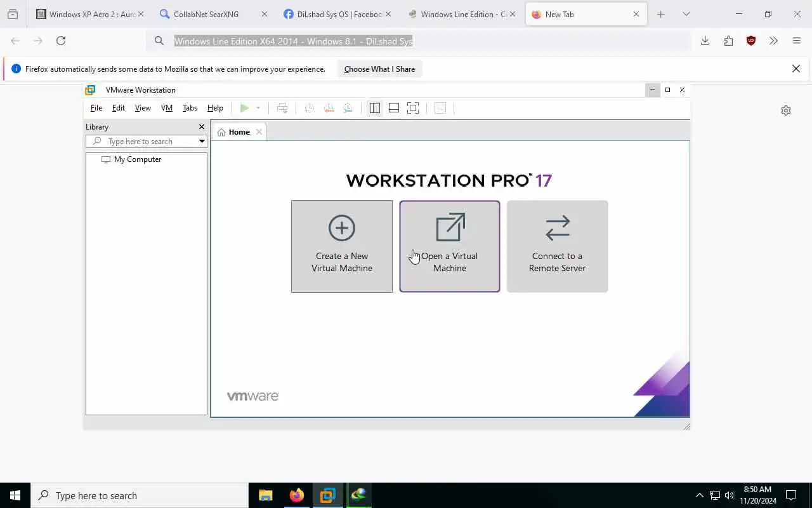
Task: Switch to Windows Line Edition browser tab
Action: pos(461,14)
